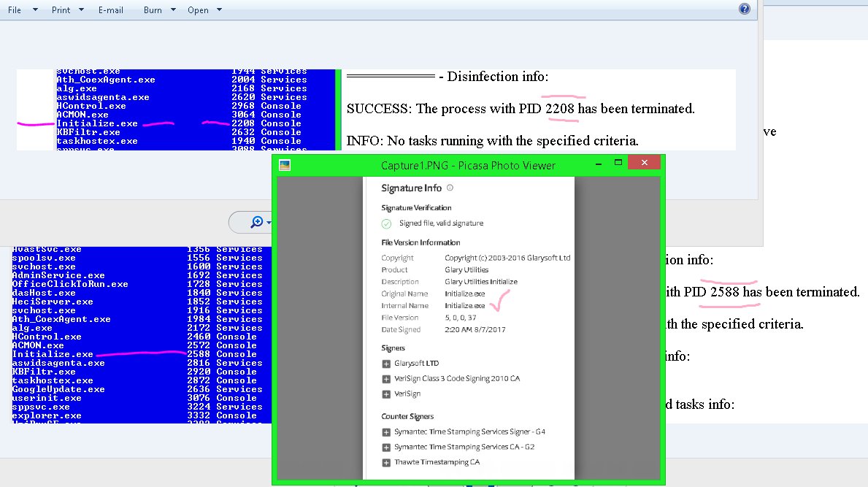
Task: Click the Picasa Photo Viewer title icon
Action: [x=285, y=165]
